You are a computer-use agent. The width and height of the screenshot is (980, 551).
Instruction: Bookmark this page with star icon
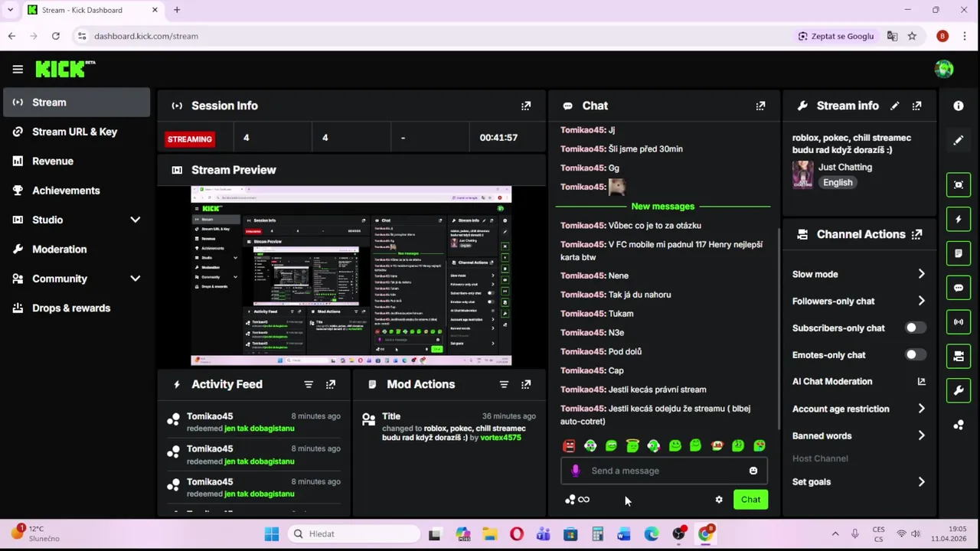tap(912, 36)
